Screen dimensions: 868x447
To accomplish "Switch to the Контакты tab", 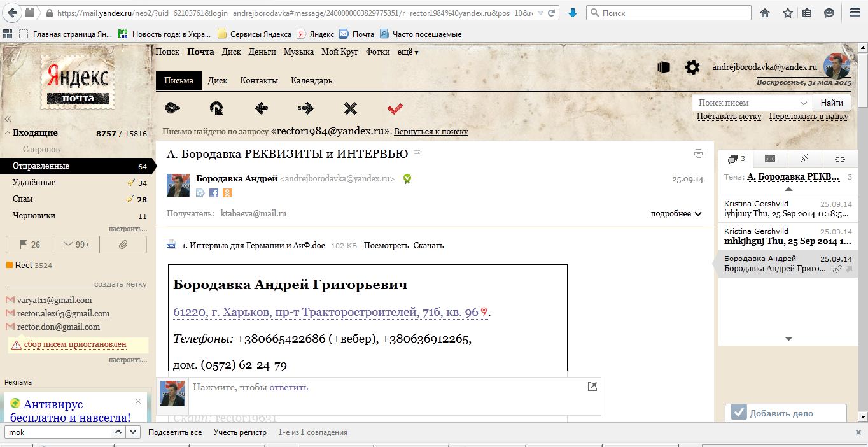I will coord(258,81).
